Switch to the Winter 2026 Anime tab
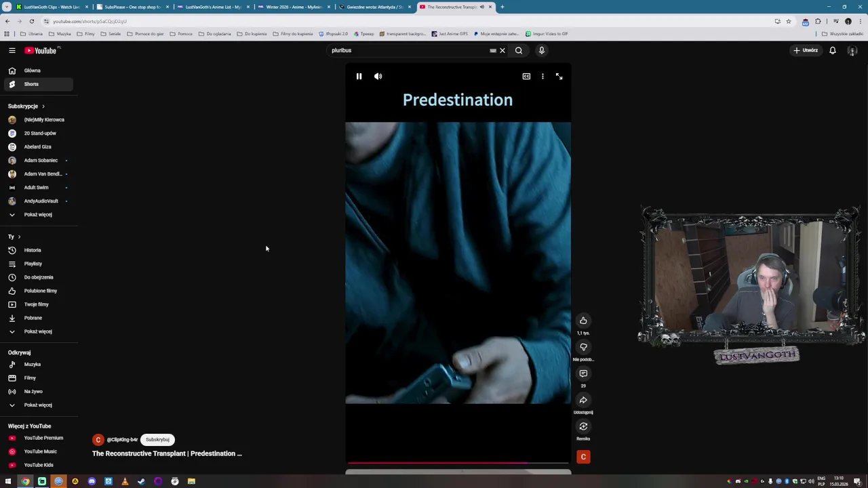 click(x=293, y=7)
